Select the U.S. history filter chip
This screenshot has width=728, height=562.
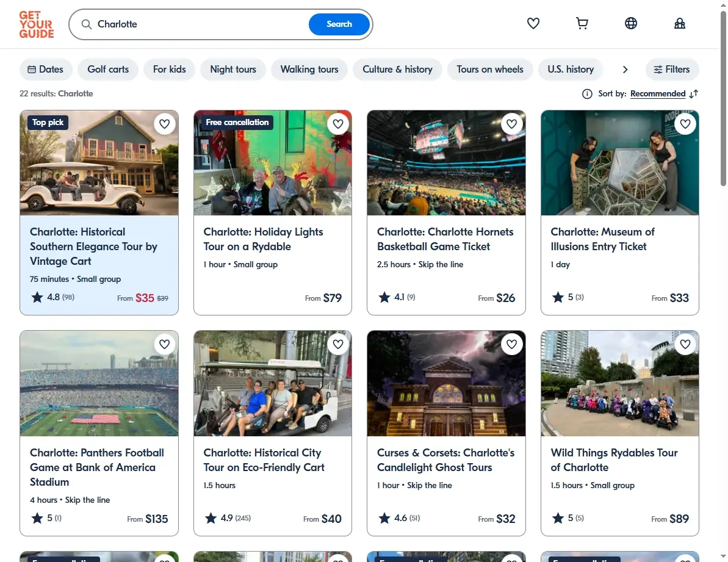pos(571,70)
